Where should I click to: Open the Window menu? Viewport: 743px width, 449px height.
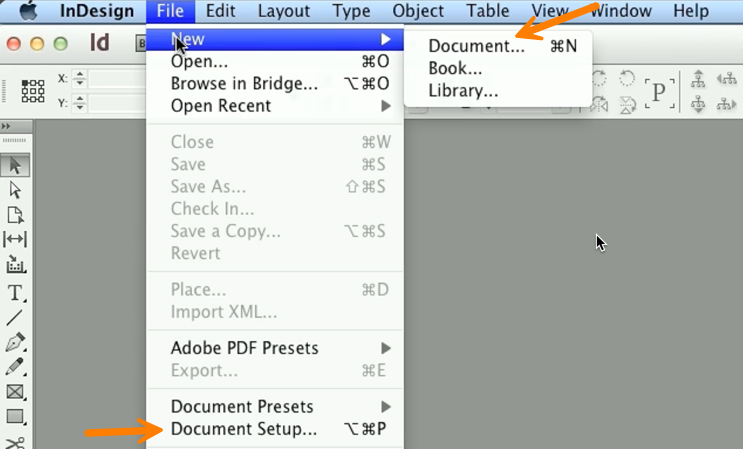pyautogui.click(x=621, y=10)
